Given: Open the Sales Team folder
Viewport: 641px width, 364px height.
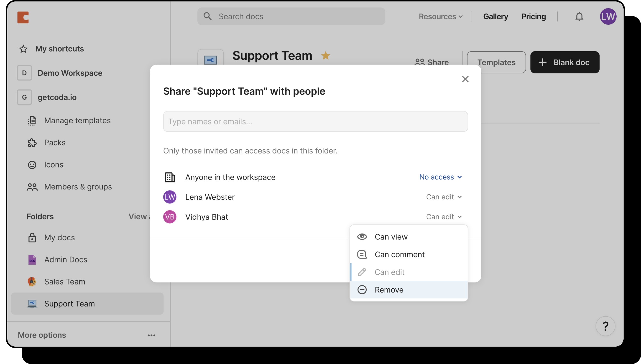Looking at the screenshot, I should [65, 282].
